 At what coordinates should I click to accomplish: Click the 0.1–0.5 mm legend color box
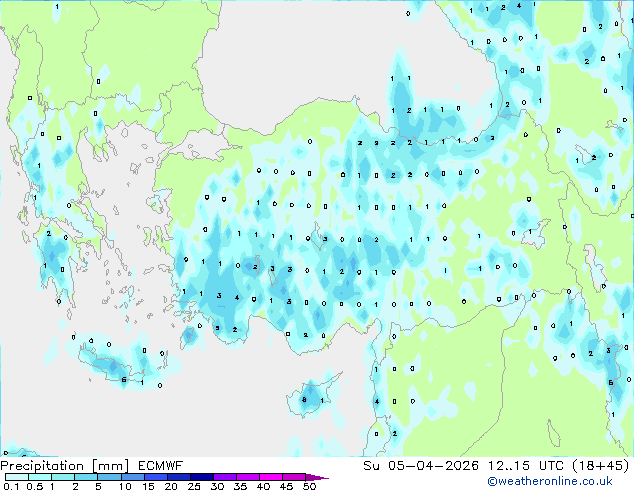17,477
